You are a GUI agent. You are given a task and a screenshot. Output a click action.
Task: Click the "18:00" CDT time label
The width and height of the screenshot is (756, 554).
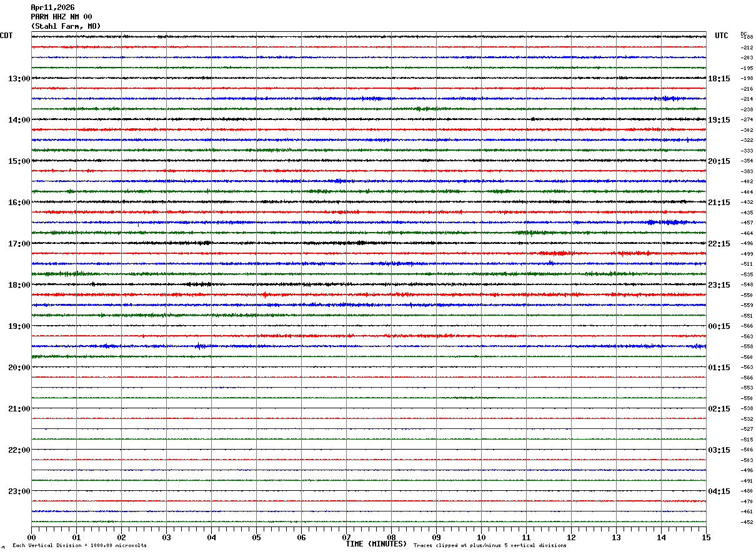[x=19, y=285]
